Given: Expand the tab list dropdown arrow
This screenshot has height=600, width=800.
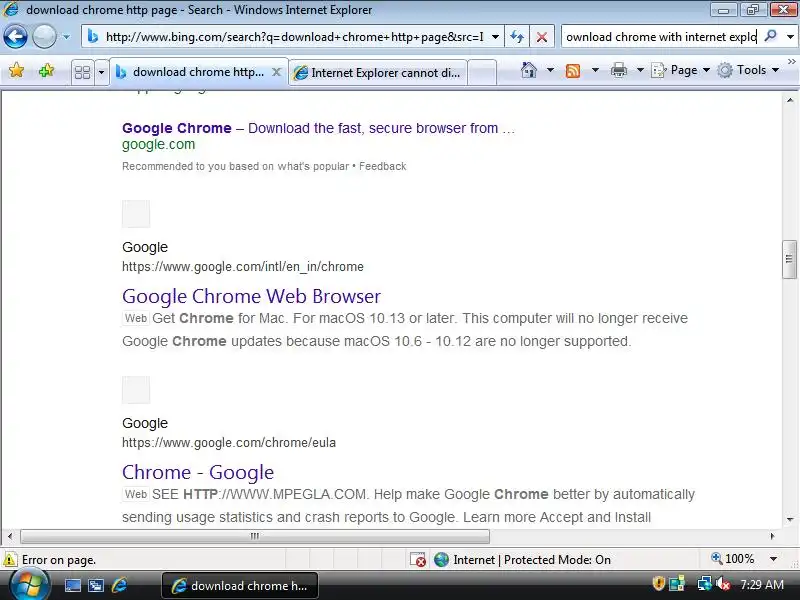Looking at the screenshot, I should tap(101, 72).
